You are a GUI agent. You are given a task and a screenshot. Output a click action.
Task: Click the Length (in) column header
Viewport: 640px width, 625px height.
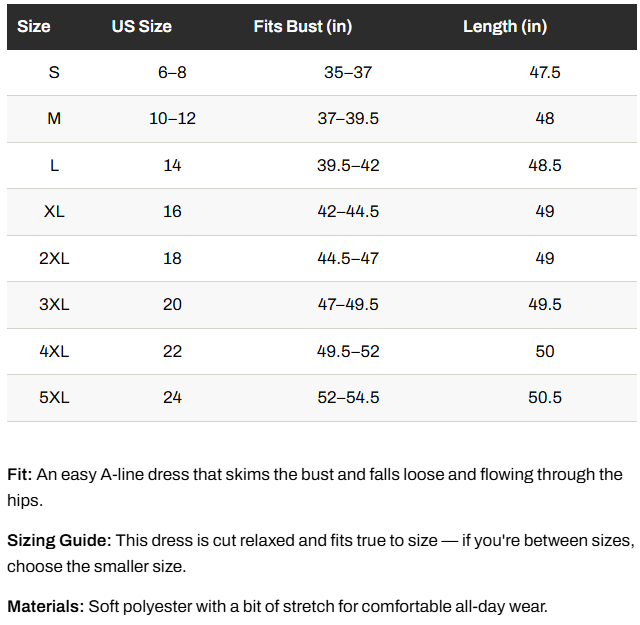(505, 27)
